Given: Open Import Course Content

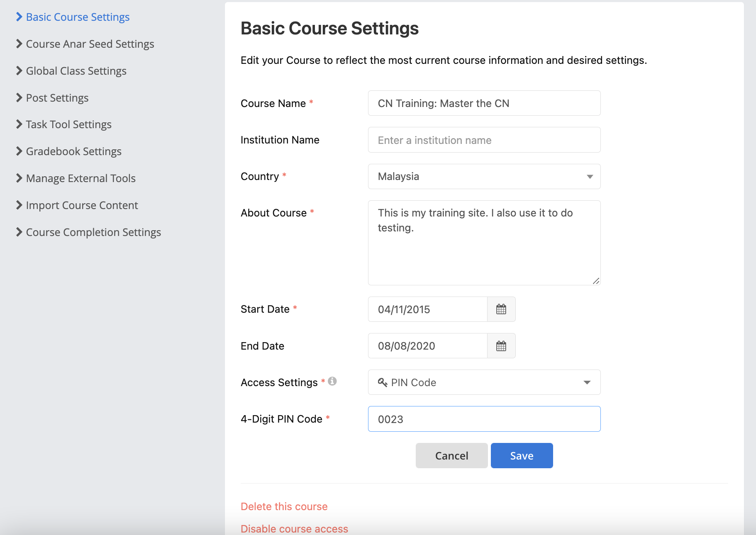Looking at the screenshot, I should (x=82, y=205).
